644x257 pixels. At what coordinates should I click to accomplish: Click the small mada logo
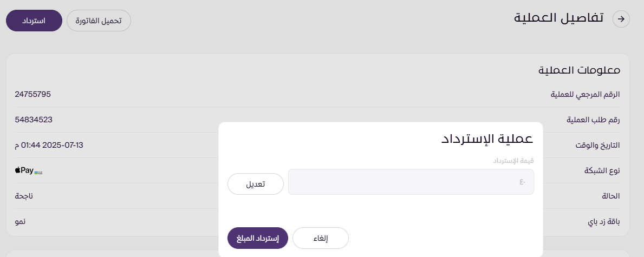tap(38, 172)
